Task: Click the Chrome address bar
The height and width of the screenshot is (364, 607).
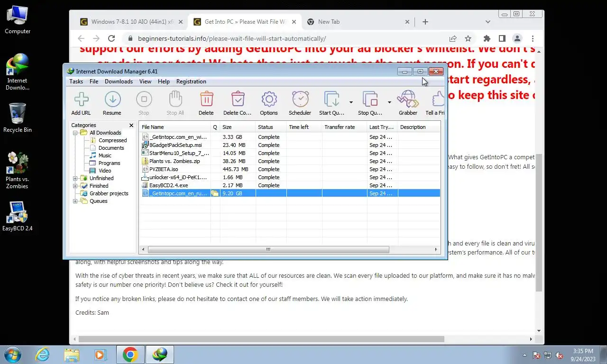Action: point(285,39)
